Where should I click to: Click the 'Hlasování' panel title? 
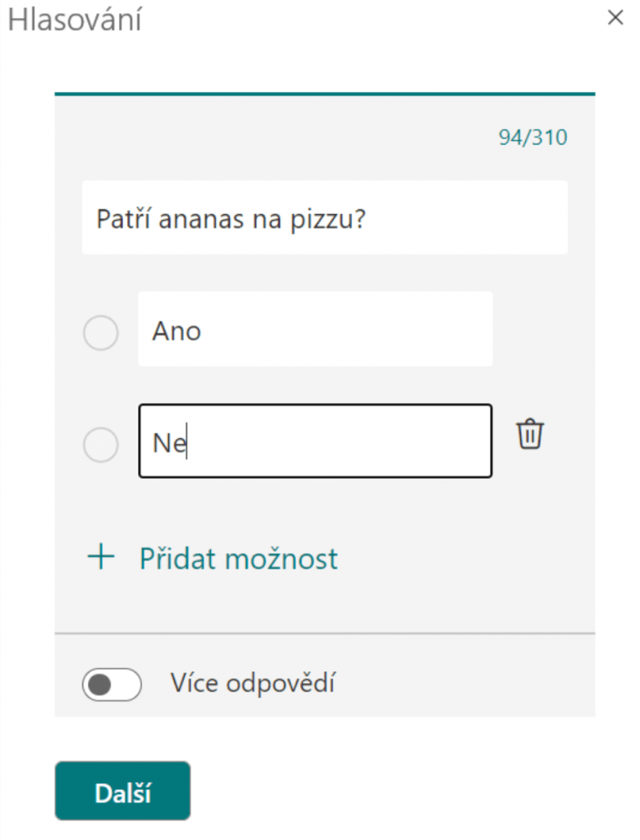click(75, 21)
